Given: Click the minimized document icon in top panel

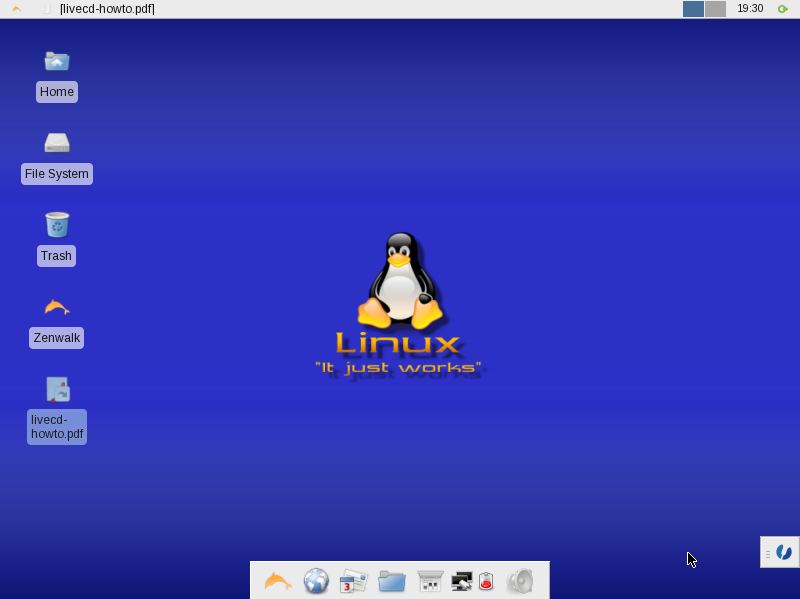Looking at the screenshot, I should 46,9.
